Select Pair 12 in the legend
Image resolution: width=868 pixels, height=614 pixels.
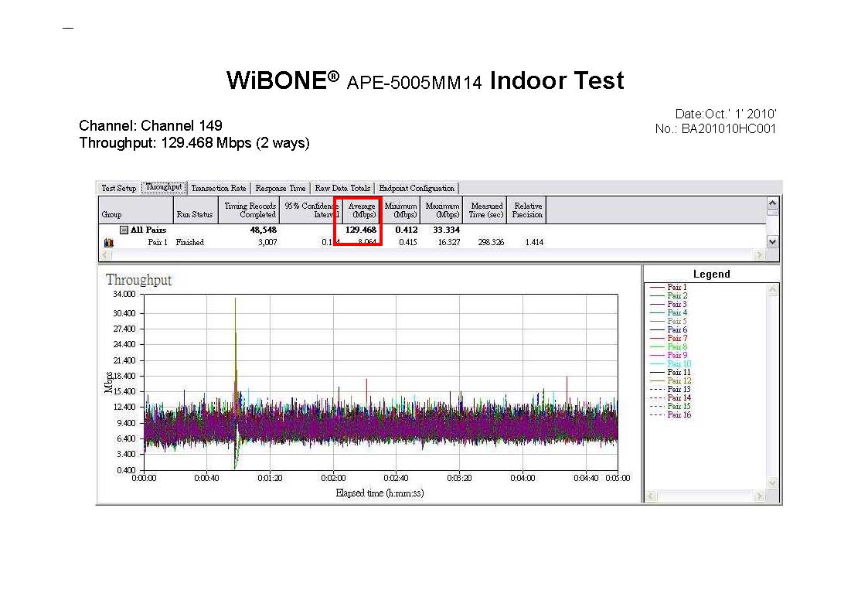[x=670, y=380]
